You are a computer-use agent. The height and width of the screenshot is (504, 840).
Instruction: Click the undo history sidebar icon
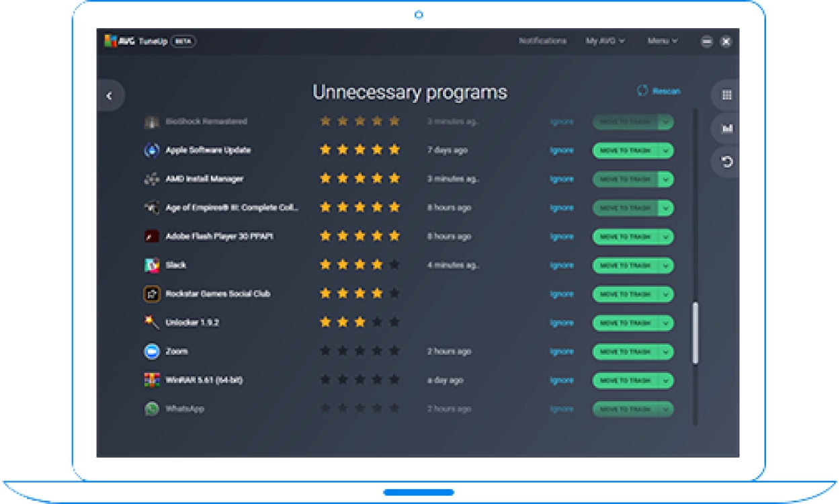(726, 162)
